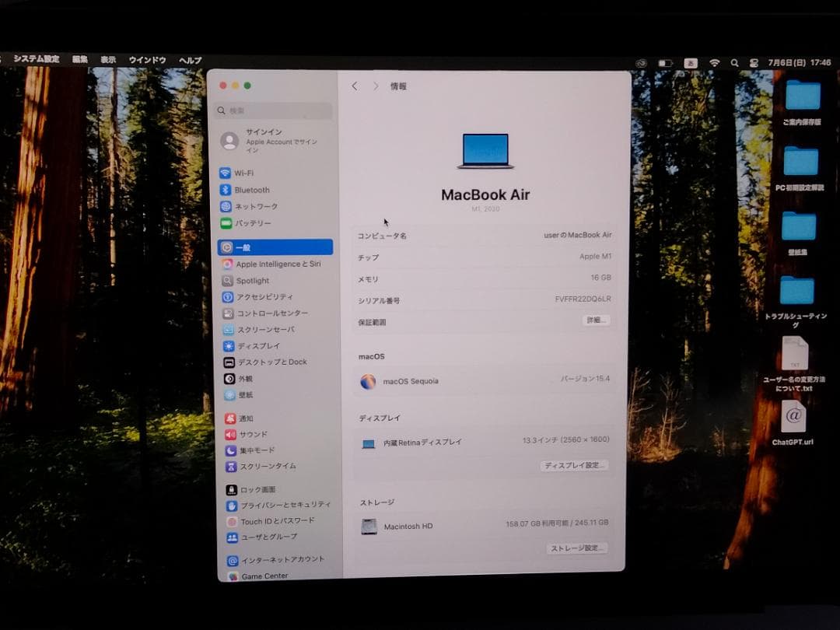
Task: Open 集中モード focus settings
Action: (x=250, y=450)
